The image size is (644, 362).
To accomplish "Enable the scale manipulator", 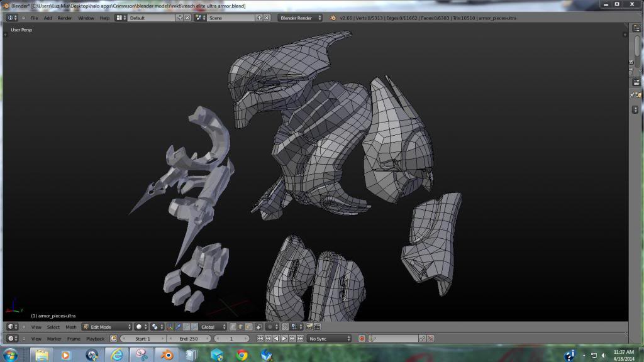I will (x=194, y=327).
